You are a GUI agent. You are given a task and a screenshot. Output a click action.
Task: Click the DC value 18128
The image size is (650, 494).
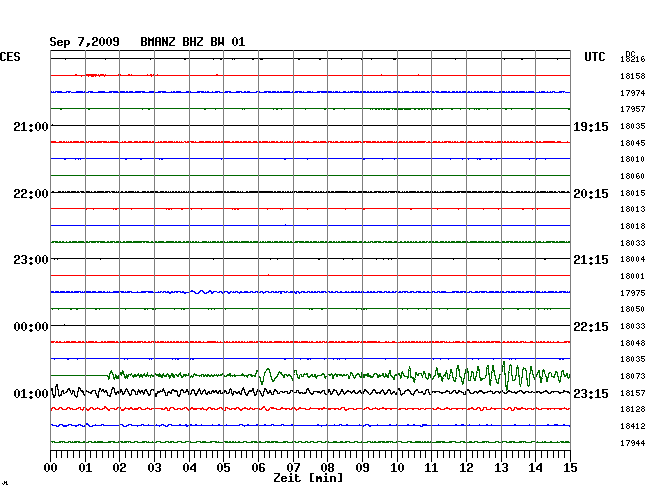pos(633,409)
